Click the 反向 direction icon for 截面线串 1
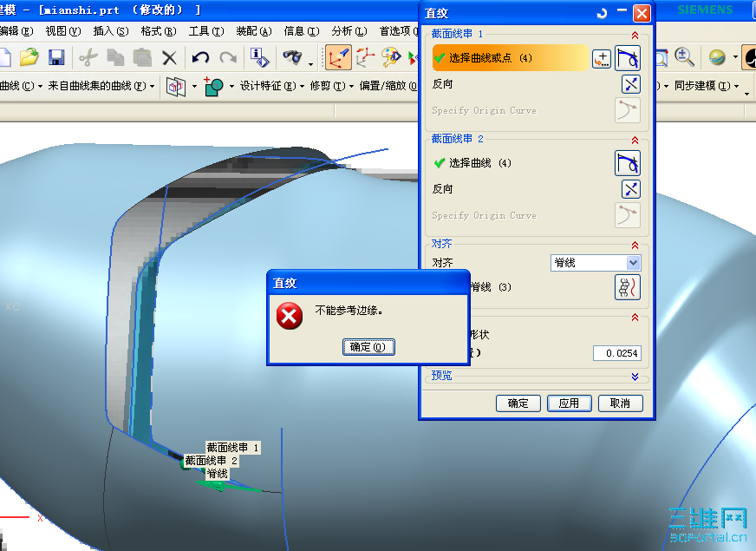756x551 pixels. tap(630, 84)
